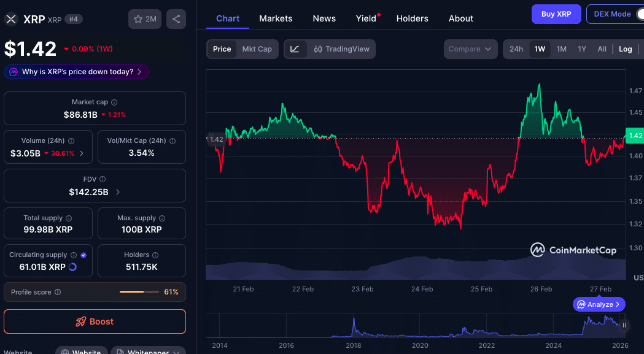Click the 511.75K holders value
This screenshot has height=354, width=644.
(142, 267)
